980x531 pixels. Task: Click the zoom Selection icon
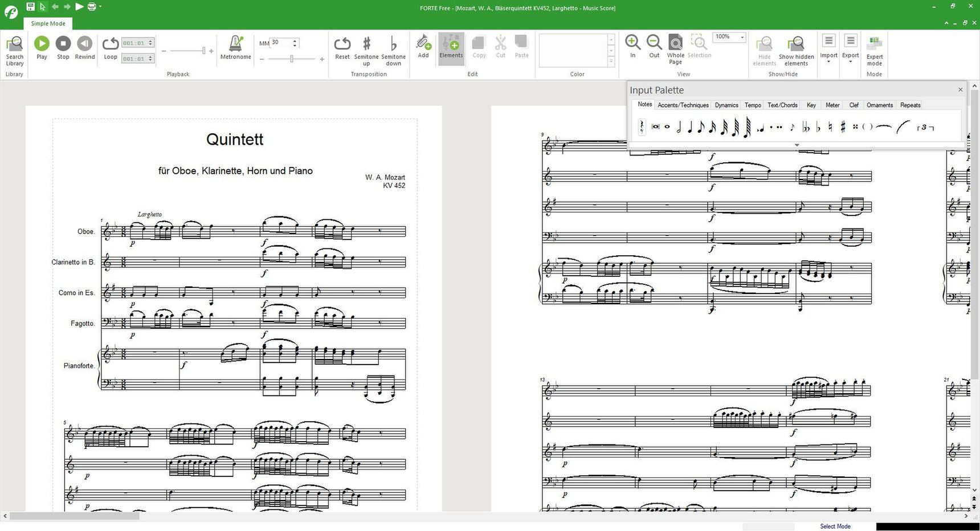[x=699, y=47]
